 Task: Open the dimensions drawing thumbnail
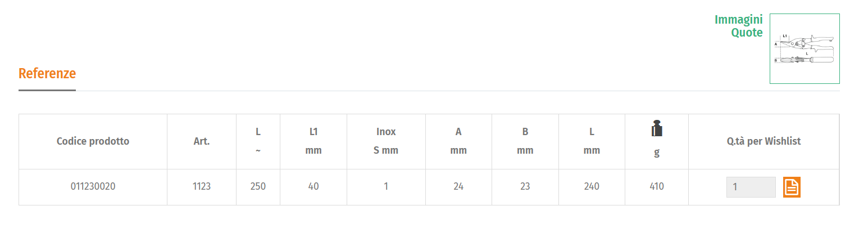click(805, 49)
